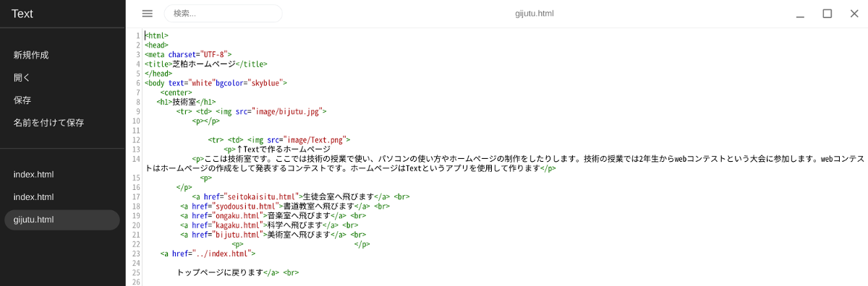Close the Text app window

[854, 13]
